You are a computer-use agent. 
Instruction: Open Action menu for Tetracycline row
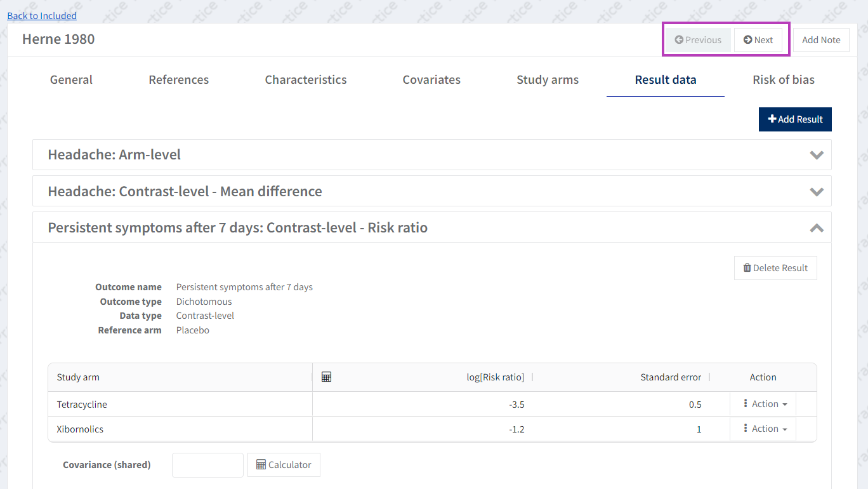(765, 404)
